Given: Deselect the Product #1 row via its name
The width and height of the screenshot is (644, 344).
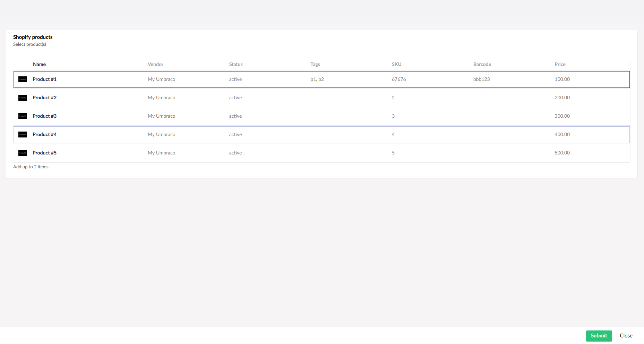Looking at the screenshot, I should click(44, 79).
